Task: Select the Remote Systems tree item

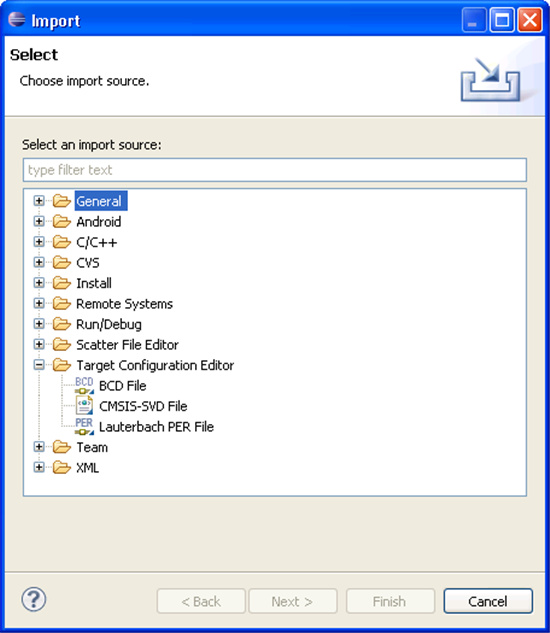Action: coord(124,304)
